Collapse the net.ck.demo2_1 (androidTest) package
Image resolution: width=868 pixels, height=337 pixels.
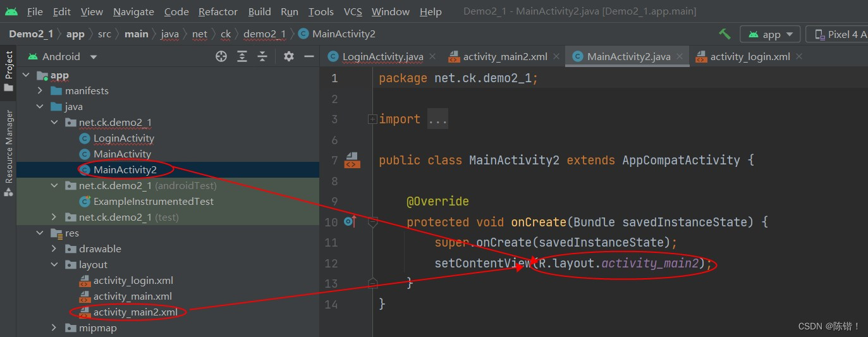click(54, 186)
